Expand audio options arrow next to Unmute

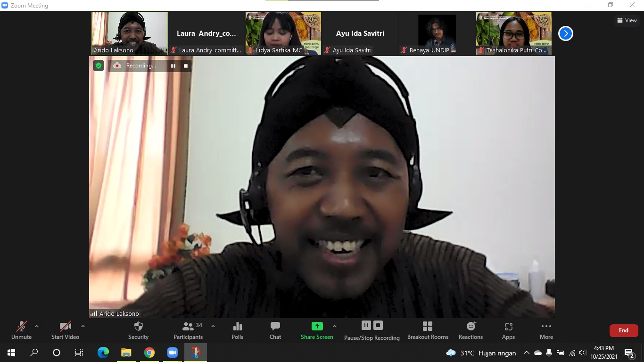coord(37,326)
